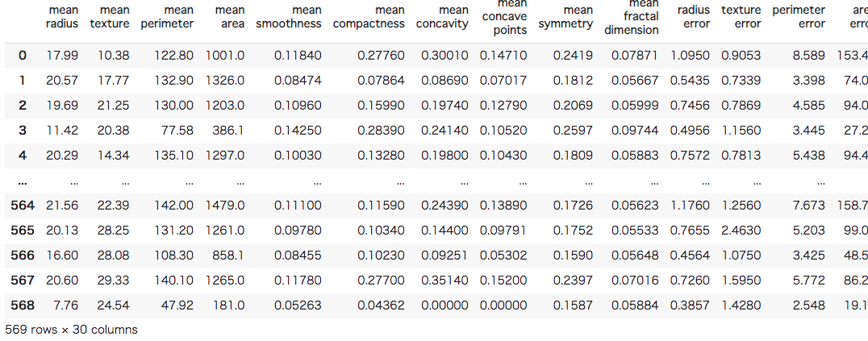The width and height of the screenshot is (868, 341).
Task: Click the "texture error" column header
Action: click(741, 17)
